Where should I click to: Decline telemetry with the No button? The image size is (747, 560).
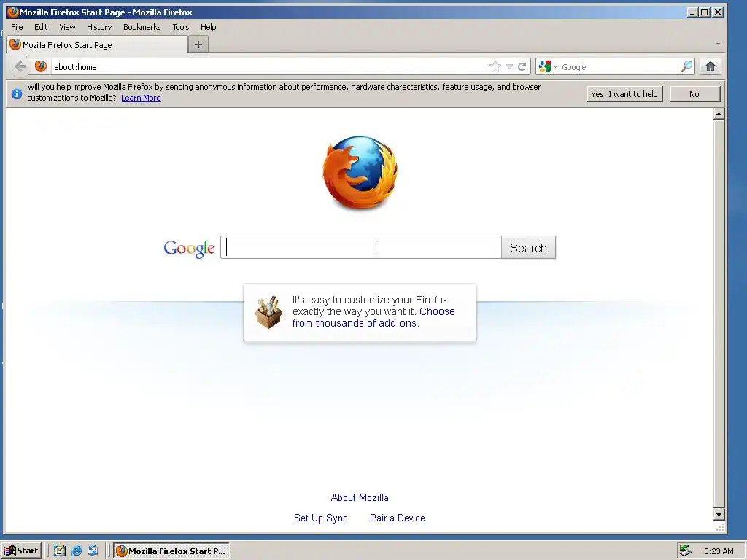coord(694,94)
